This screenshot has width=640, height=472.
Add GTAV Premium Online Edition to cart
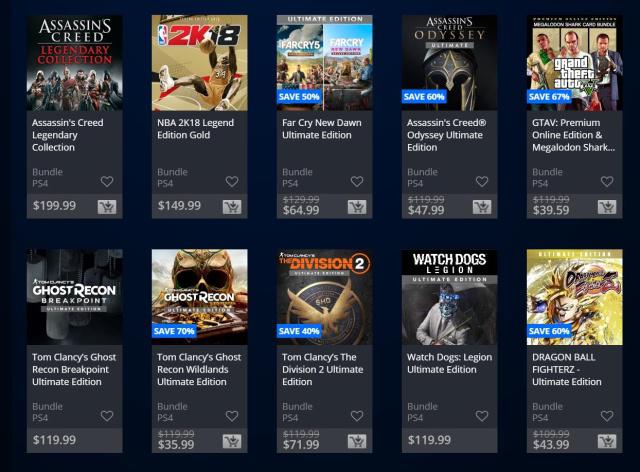tap(607, 207)
